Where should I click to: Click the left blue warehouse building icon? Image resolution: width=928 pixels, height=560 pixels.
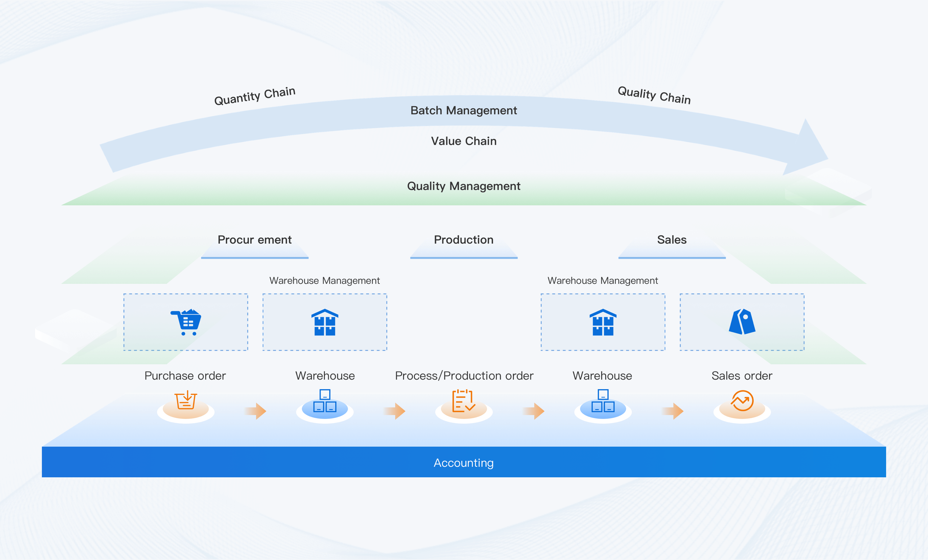tap(325, 322)
